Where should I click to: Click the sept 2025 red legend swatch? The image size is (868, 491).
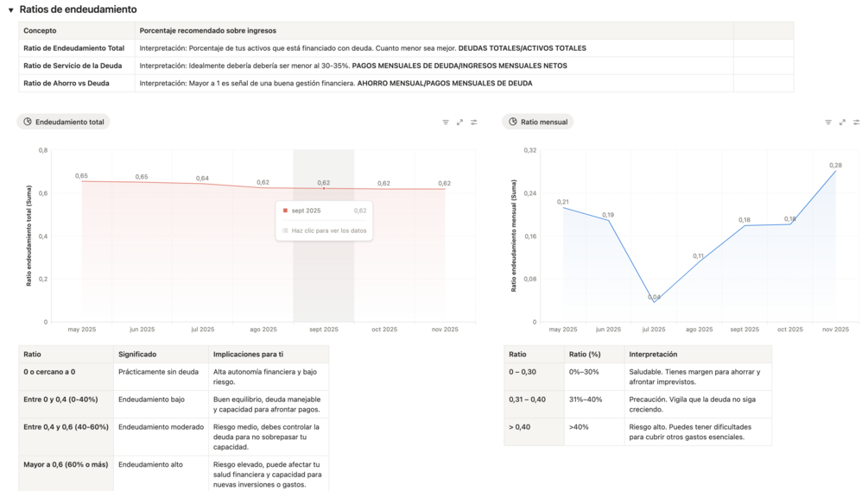pos(285,211)
